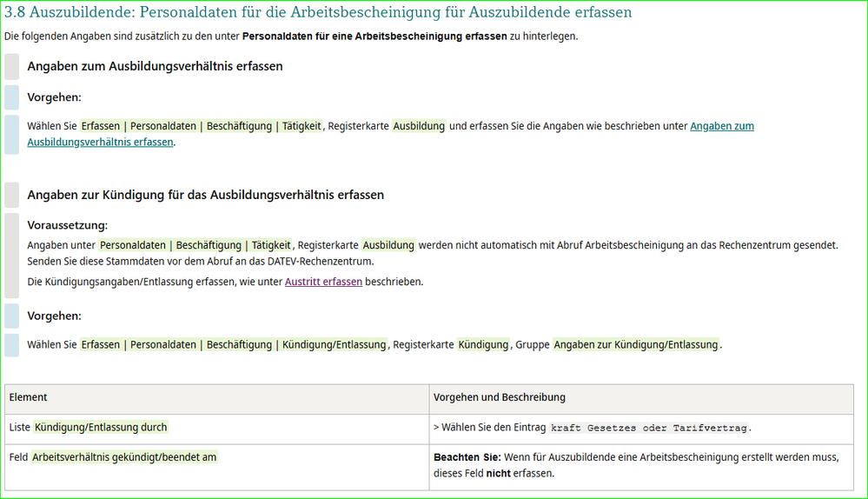The width and height of the screenshot is (868, 499).
Task: Click the gray marker beside 'Angaben zur Kündigung' heading
Action: [x=11, y=195]
